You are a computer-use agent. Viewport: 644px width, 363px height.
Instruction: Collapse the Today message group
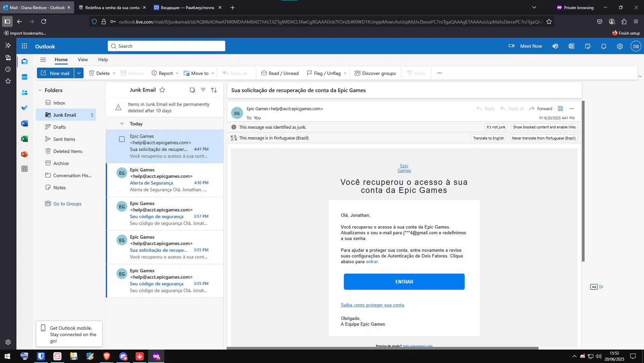122,124
